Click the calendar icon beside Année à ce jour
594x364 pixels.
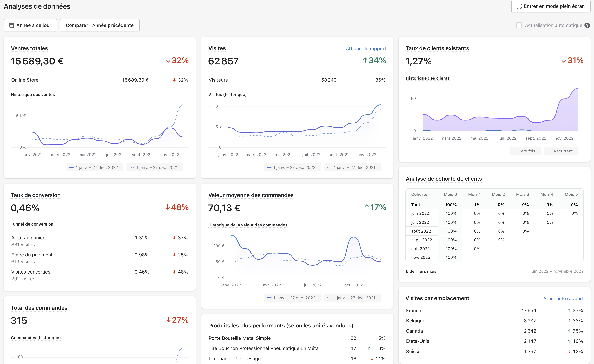(12, 25)
